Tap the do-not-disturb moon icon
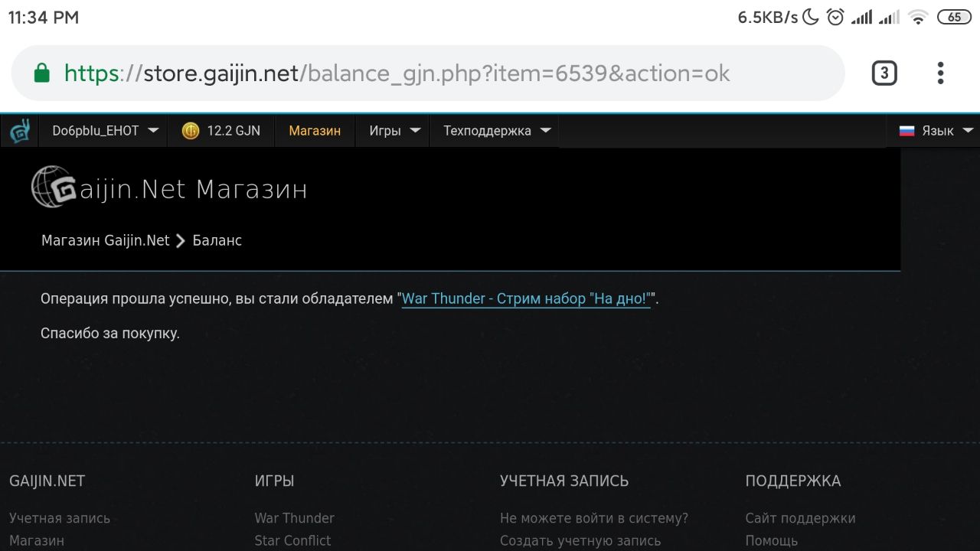The height and width of the screenshot is (551, 980). 811,17
